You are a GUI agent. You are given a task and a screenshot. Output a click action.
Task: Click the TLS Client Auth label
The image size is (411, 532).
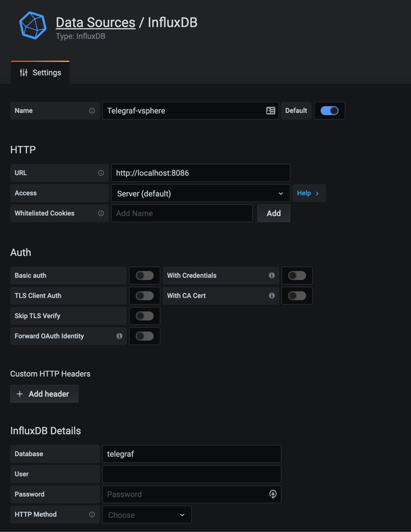(38, 296)
